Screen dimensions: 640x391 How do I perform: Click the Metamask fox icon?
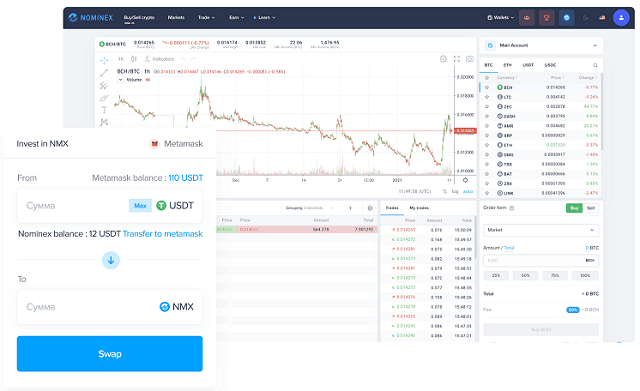click(x=154, y=144)
